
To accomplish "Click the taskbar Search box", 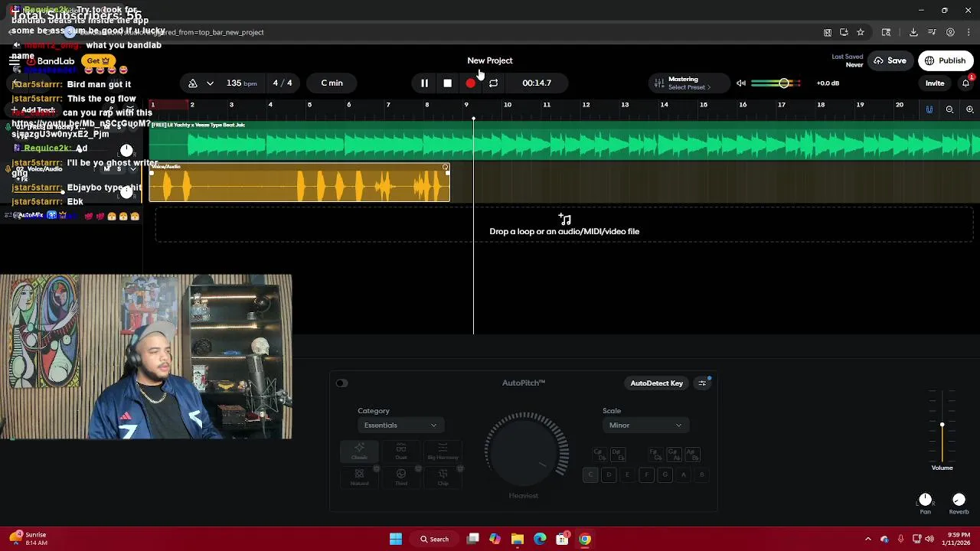I will [x=434, y=539].
